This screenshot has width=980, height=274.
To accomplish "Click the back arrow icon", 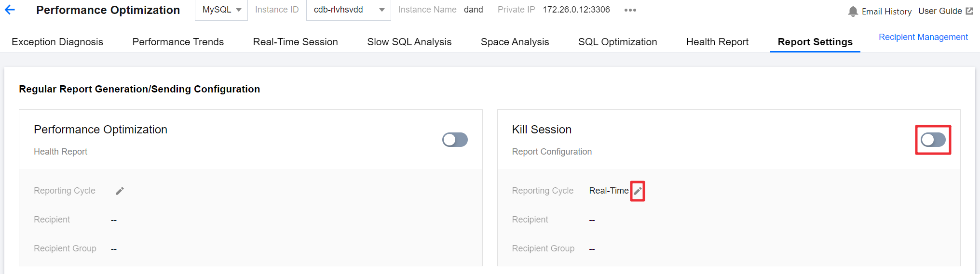I will point(10,10).
